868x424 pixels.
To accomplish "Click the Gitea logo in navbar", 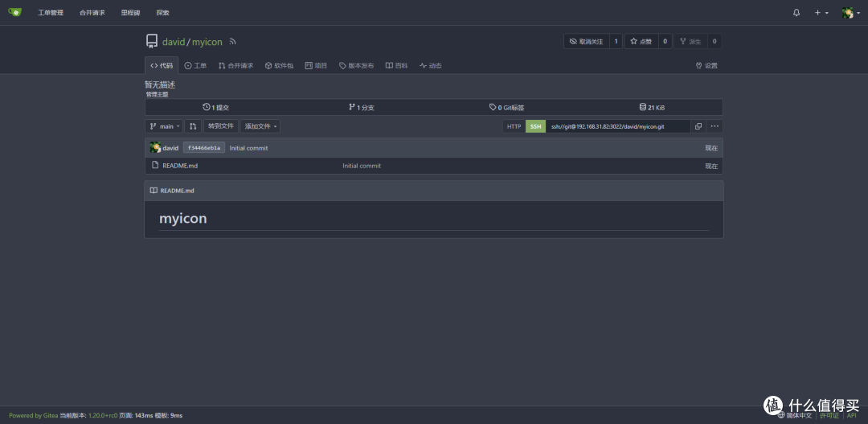I will tap(14, 12).
